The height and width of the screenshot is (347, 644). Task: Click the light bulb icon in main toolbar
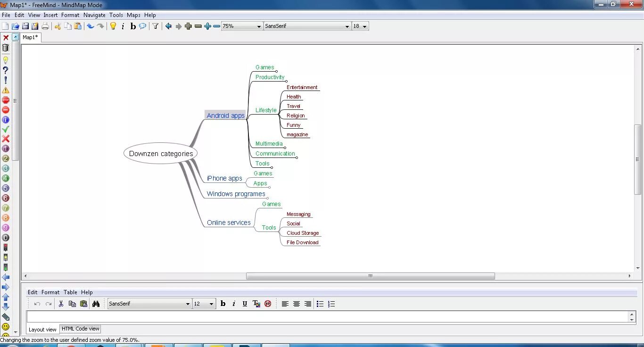point(113,26)
